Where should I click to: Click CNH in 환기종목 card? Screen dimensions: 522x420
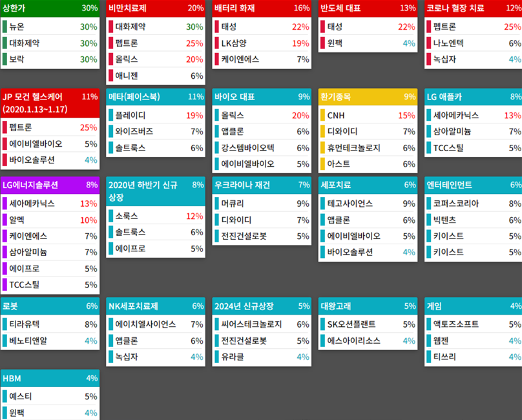pyautogui.click(x=368, y=115)
